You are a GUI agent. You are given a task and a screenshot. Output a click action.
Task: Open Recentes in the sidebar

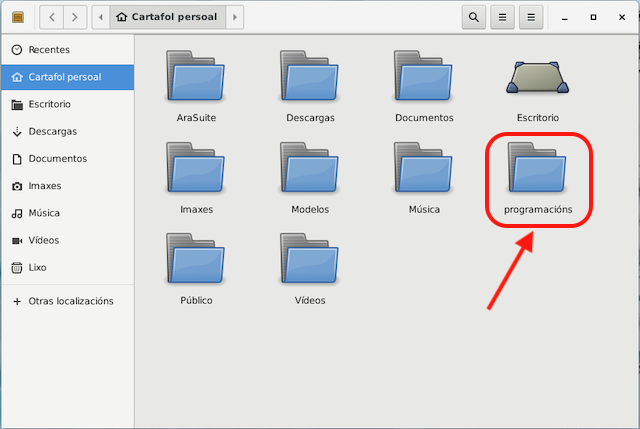pyautogui.click(x=49, y=49)
